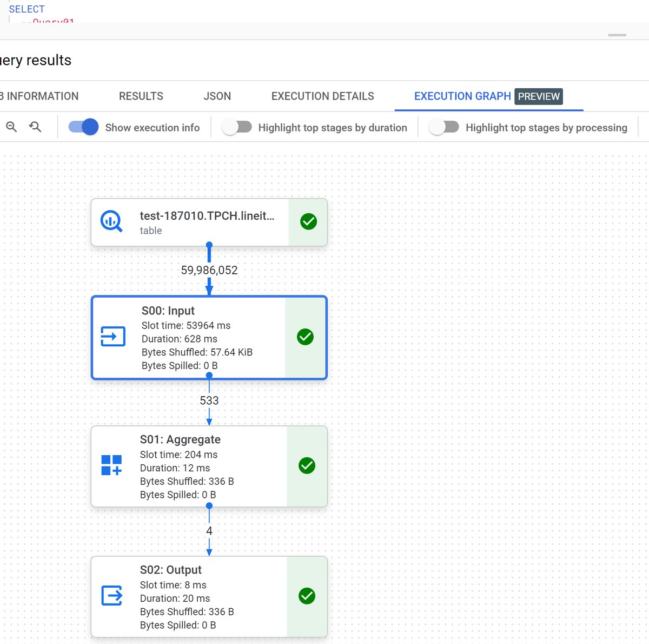Click the zoom out magnifier icon
This screenshot has height=644, width=649.
[11, 127]
